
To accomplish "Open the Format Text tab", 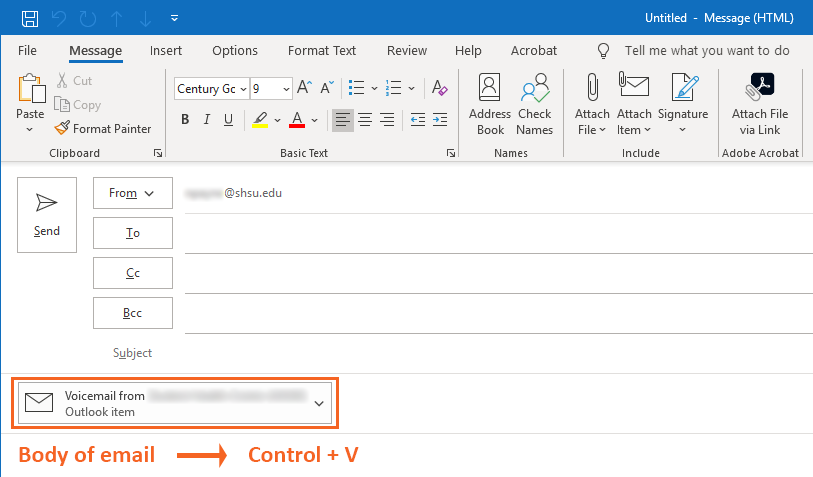I will (322, 50).
